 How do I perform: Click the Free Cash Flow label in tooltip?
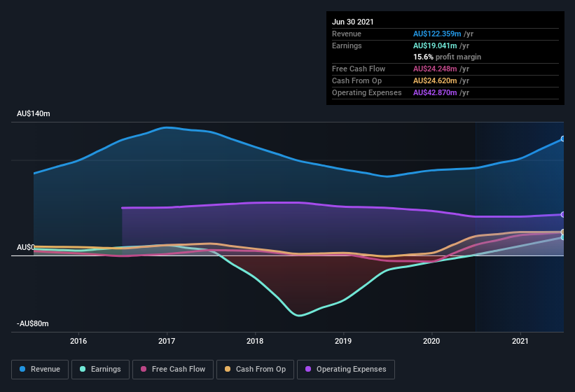coord(359,69)
